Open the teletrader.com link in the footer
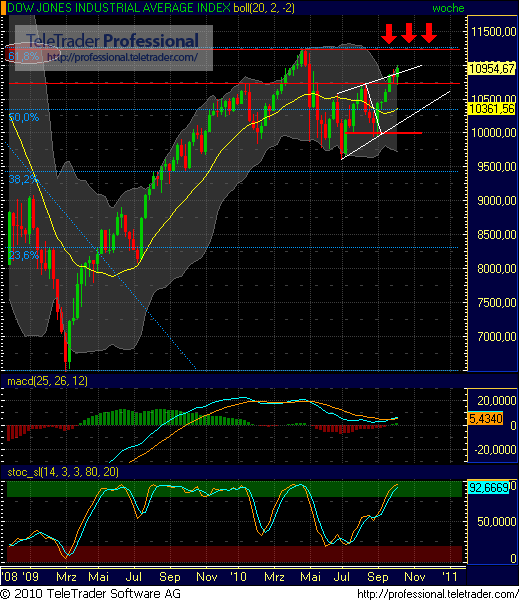Image resolution: width=519 pixels, height=603 pixels. pos(437,594)
